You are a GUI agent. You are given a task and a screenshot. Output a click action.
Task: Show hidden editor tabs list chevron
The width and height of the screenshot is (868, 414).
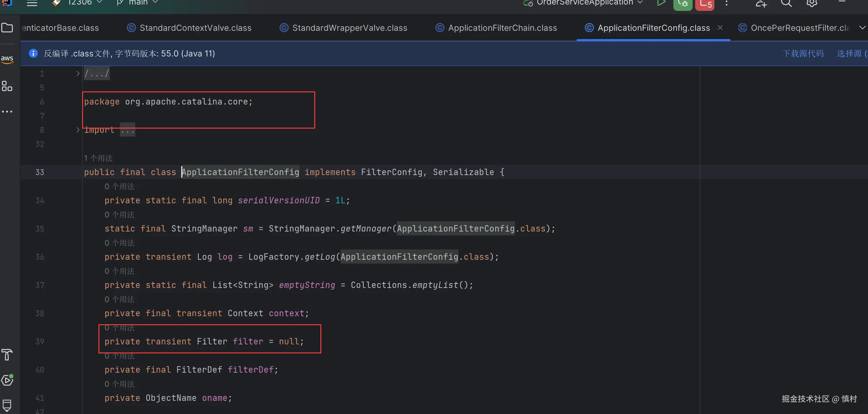(x=862, y=28)
